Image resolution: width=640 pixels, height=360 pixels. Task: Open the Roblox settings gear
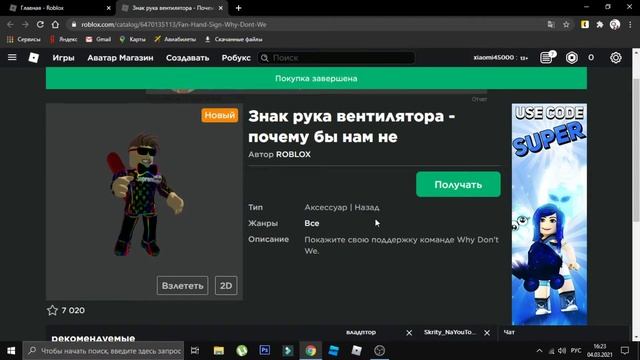(616, 58)
